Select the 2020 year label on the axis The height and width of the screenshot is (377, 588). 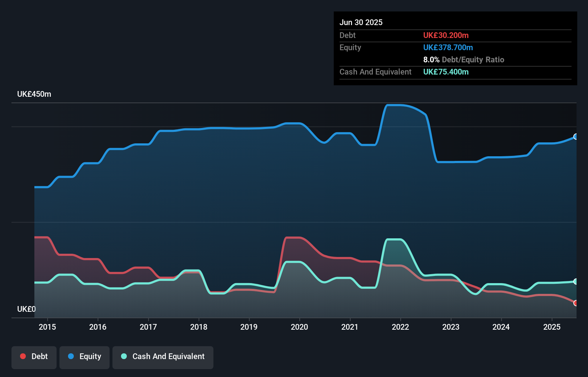[x=300, y=327]
